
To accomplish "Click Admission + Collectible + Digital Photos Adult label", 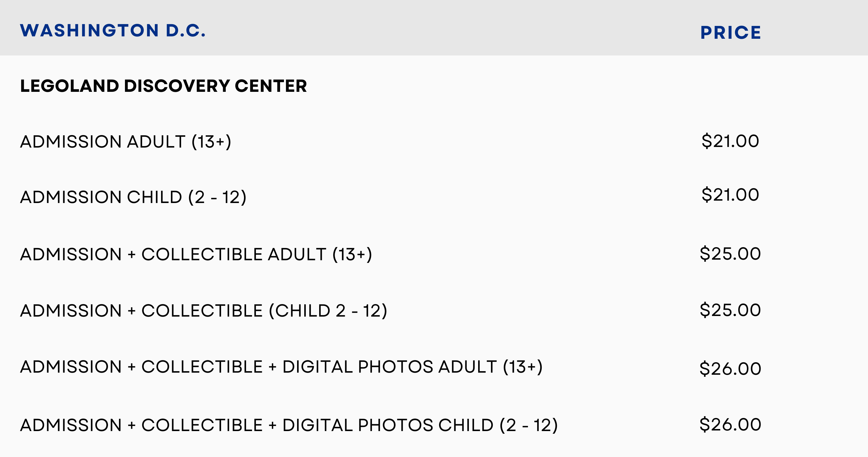I will tap(281, 367).
